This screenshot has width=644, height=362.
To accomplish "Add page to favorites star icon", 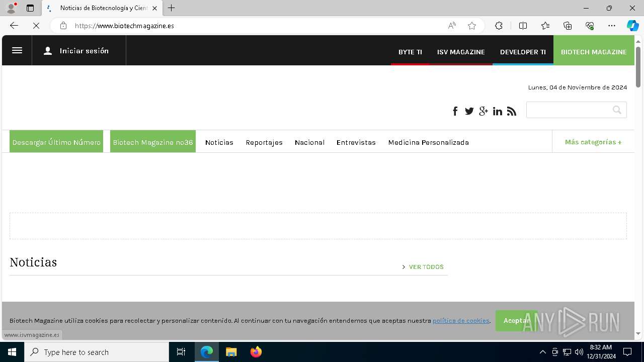I will click(x=472, y=26).
